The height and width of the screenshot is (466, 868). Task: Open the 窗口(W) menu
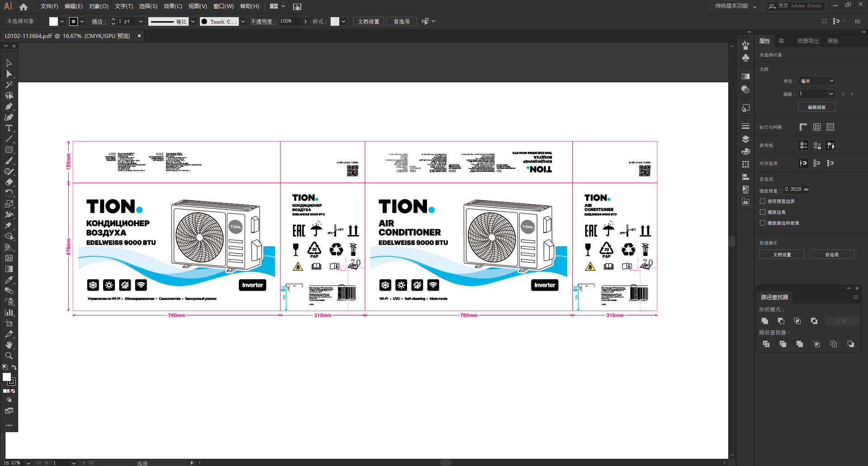(x=223, y=6)
